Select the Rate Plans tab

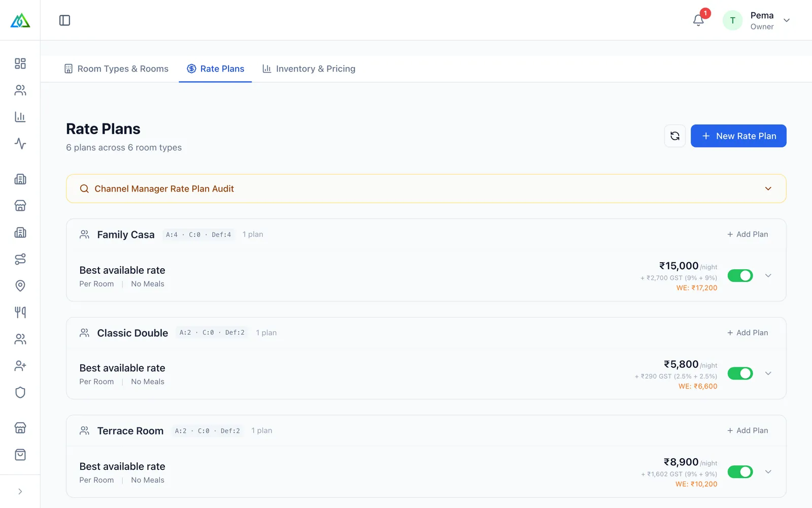215,69
